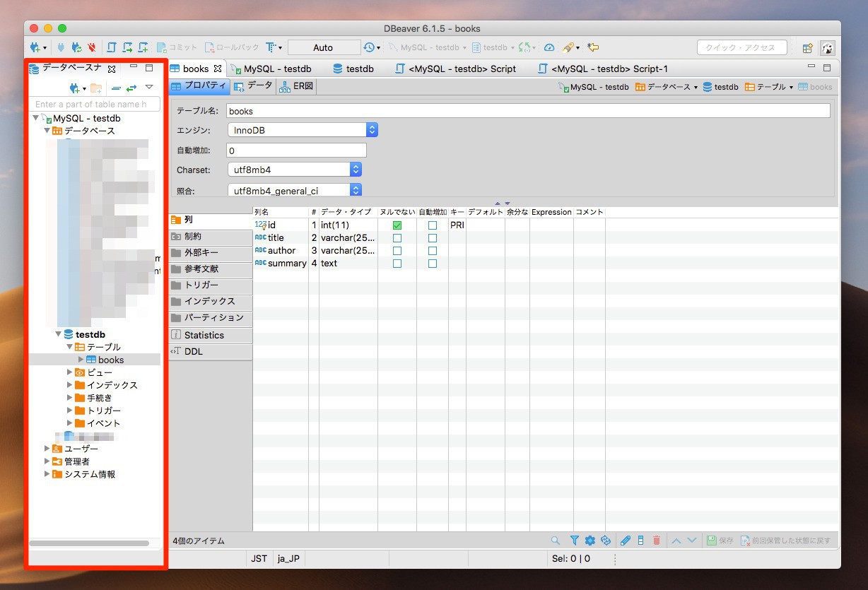The height and width of the screenshot is (590, 868).
Task: Expand the ユーザー node
Action: coord(47,449)
